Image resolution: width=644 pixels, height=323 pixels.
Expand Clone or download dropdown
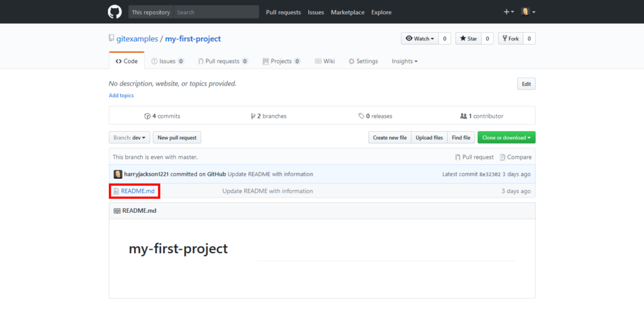coord(506,137)
